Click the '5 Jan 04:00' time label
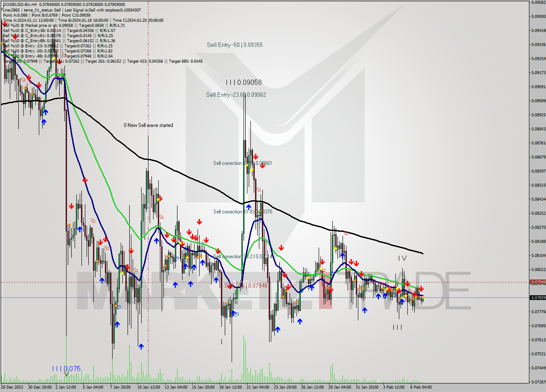The width and height of the screenshot is (546, 392). 93,387
